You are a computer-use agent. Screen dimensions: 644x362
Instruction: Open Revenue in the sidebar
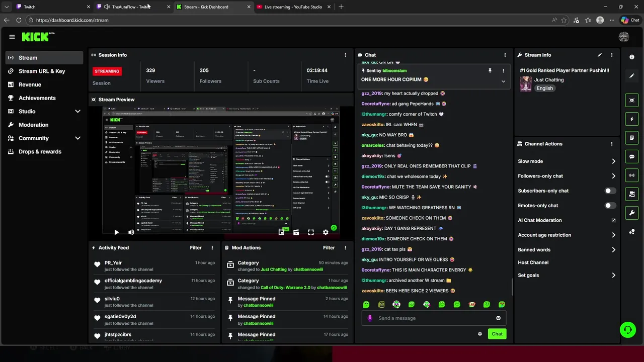44,84
